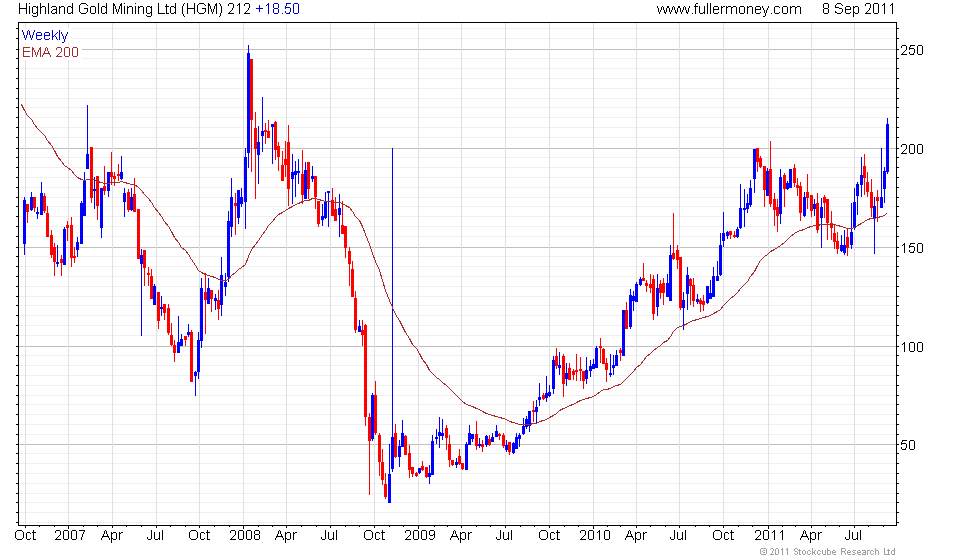The image size is (980, 560).
Task: Click the date '8 Sep 2011'
Action: point(858,9)
